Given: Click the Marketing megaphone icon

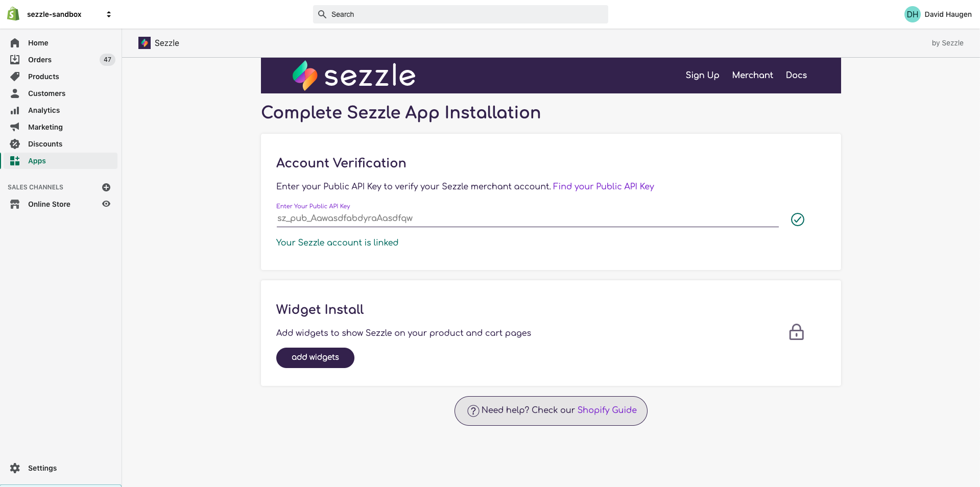Looking at the screenshot, I should [x=15, y=127].
